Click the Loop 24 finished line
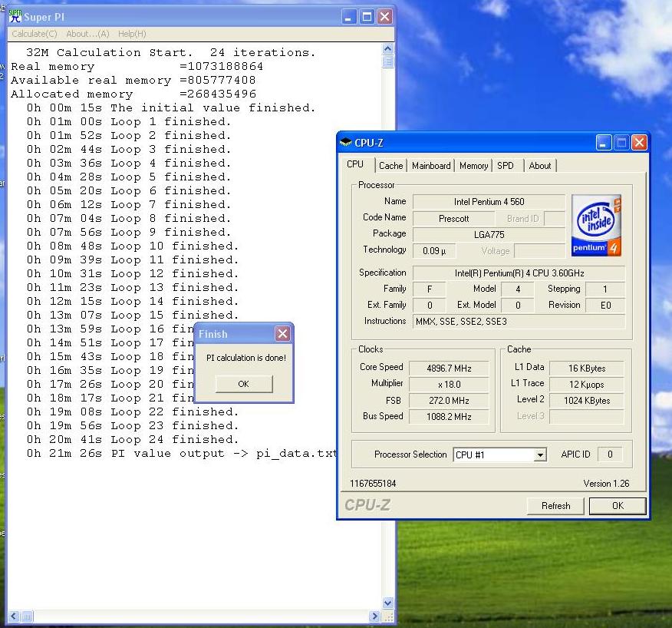 point(133,440)
